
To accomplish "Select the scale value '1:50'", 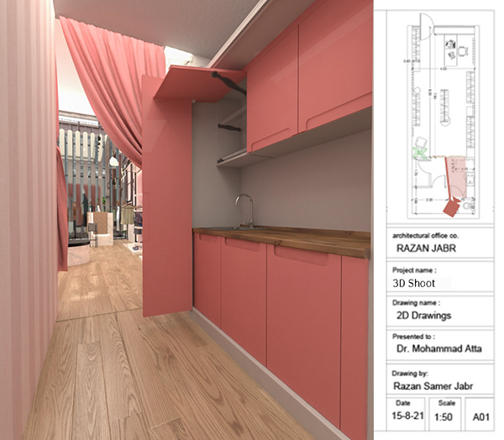I will pos(444,417).
